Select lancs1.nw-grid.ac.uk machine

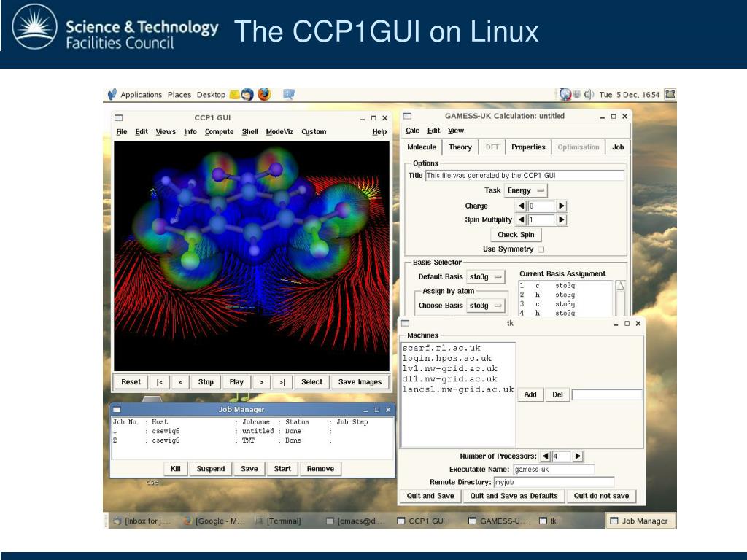click(458, 389)
